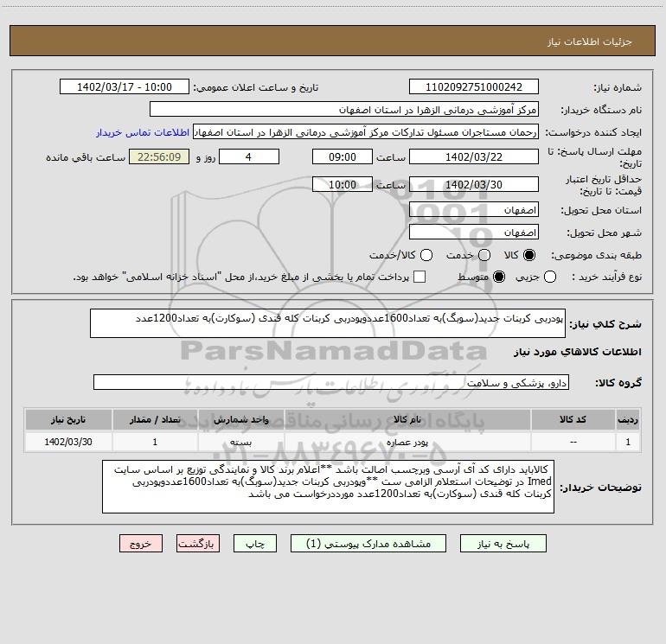Click the ایجاد کننده درخواست field

366,132
